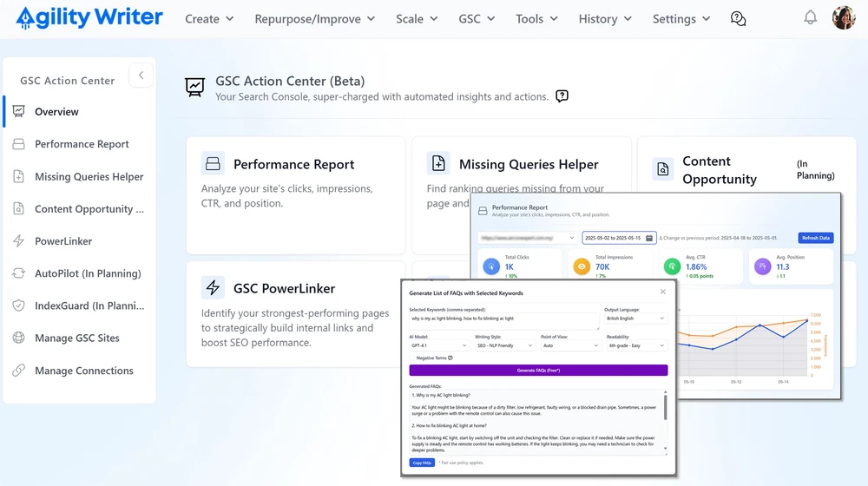Viewport: 868px width, 486px height.
Task: Expand the Repurpose/Improve menu
Action: pos(315,19)
